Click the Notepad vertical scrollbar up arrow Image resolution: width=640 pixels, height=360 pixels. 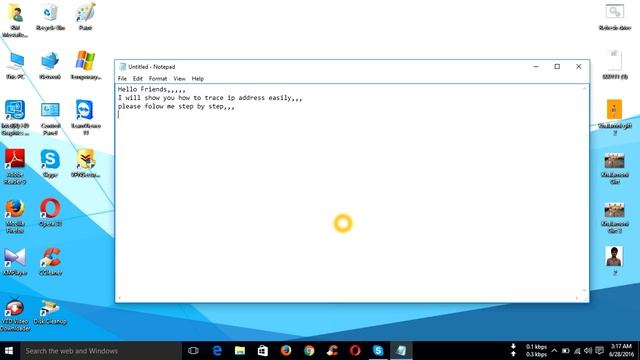click(x=584, y=89)
